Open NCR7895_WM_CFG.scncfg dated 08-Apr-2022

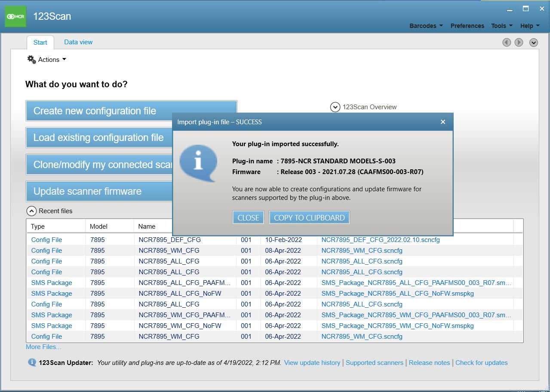pos(362,251)
